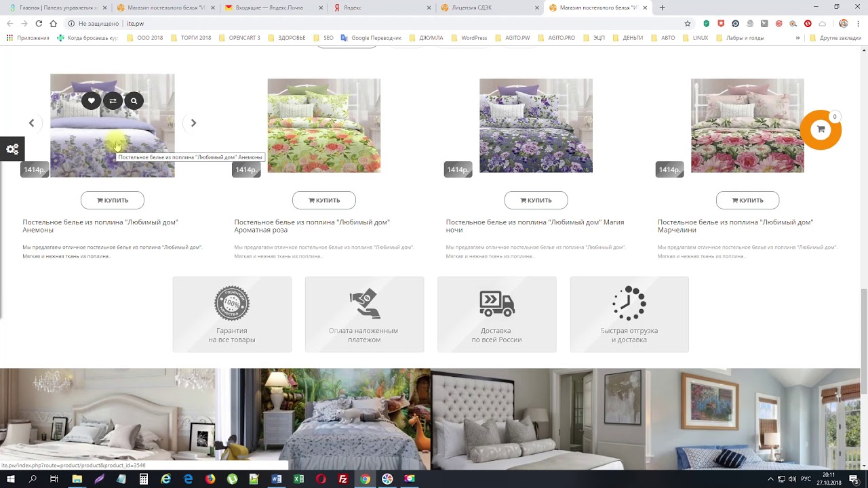This screenshot has width=868, height=488.
Task: Click the browser reload button
Action: [39, 23]
